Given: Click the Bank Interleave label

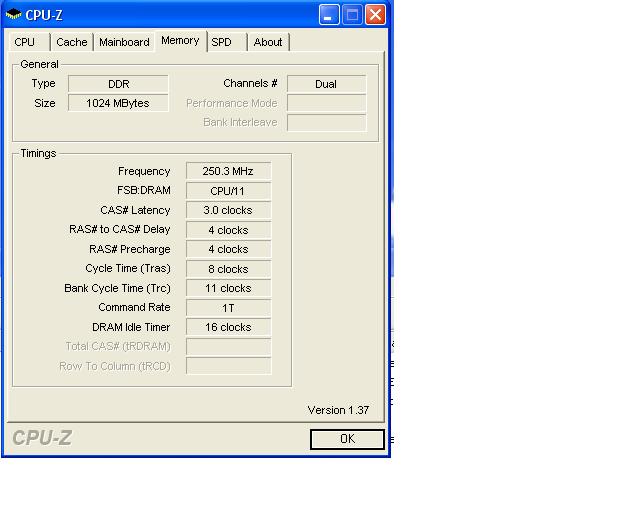Looking at the screenshot, I should [x=240, y=122].
